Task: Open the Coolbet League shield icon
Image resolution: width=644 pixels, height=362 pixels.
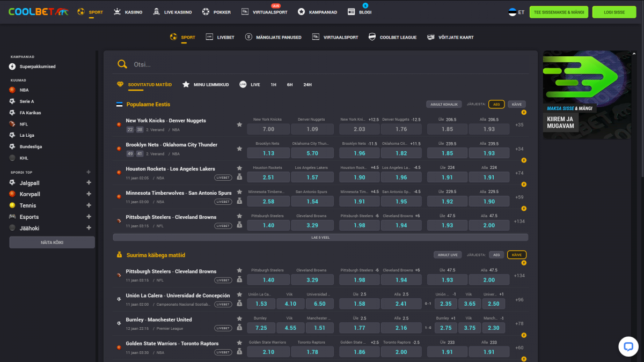Action: [372, 37]
